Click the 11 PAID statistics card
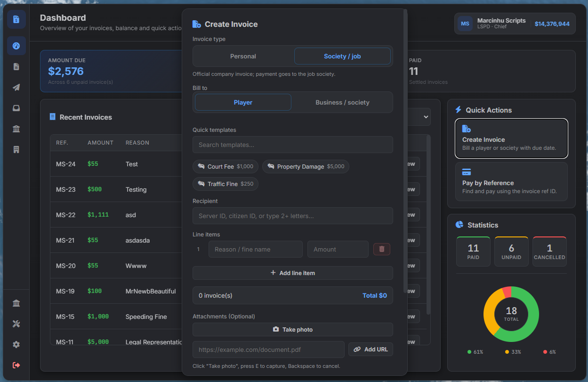Viewport: 588px width, 382px height. tap(473, 252)
